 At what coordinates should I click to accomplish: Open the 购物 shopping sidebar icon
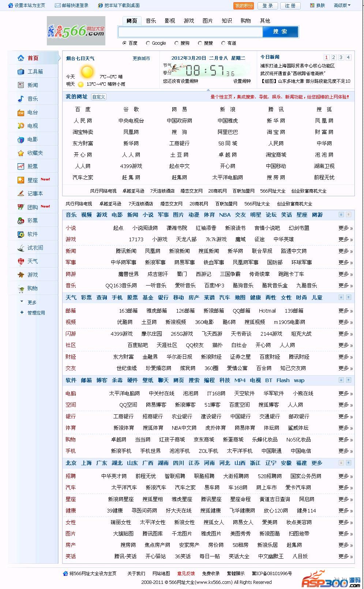point(21,288)
